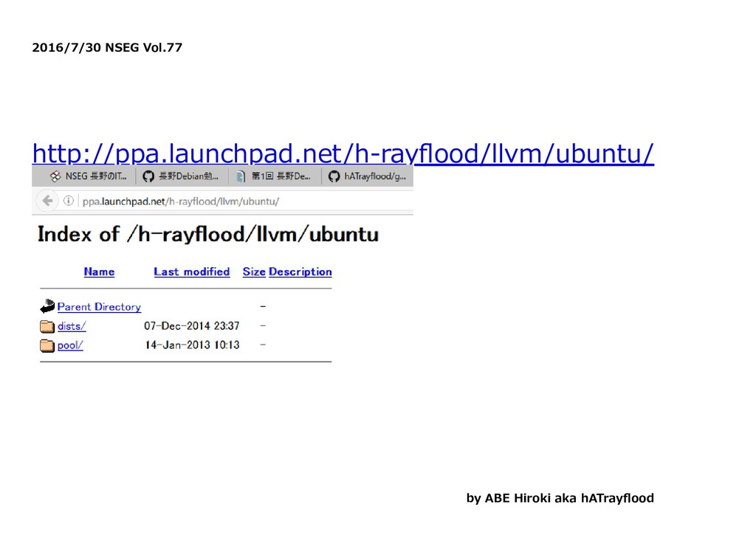756x535 pixels.
Task: Sort listing by Description column
Action: [x=300, y=272]
